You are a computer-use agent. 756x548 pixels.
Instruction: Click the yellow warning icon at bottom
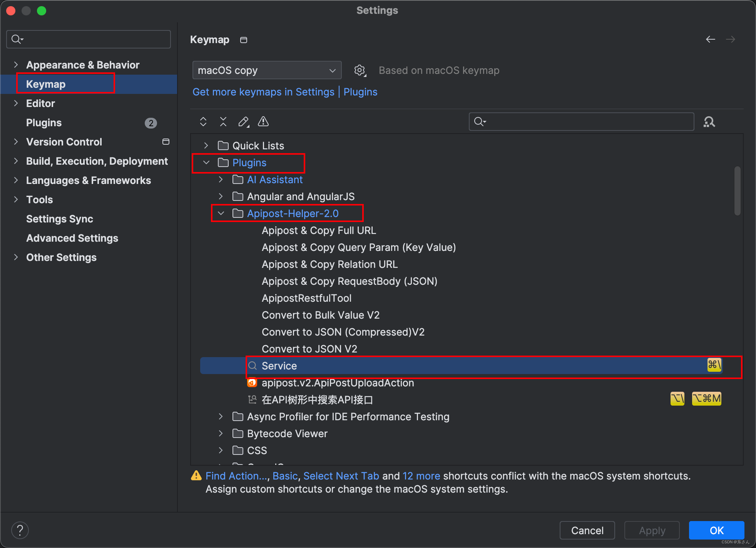point(196,476)
